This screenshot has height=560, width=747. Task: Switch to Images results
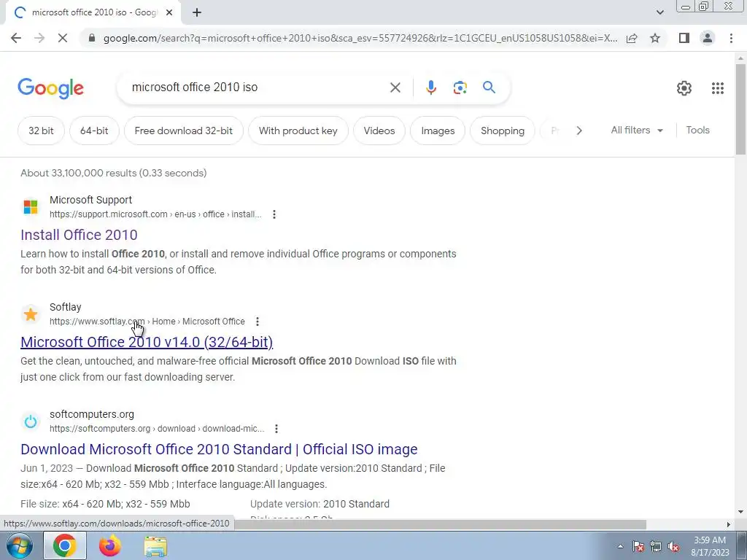[438, 131]
